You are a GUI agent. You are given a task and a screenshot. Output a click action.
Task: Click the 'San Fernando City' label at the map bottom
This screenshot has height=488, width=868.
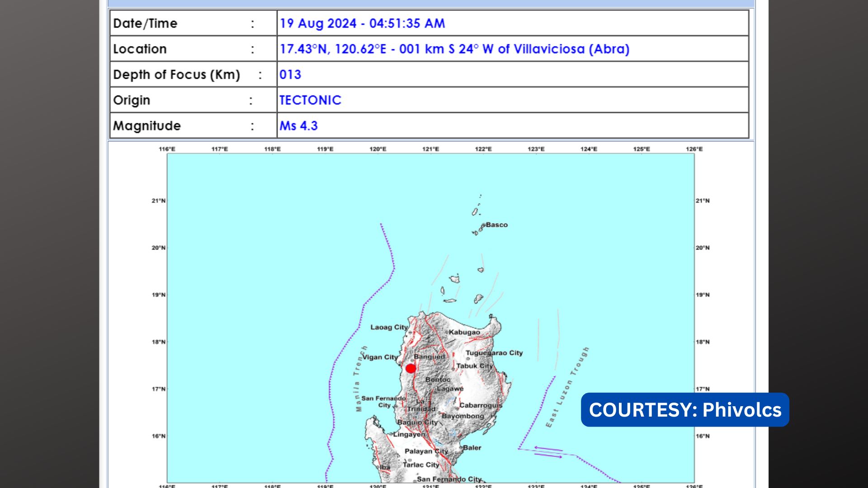coord(449,479)
